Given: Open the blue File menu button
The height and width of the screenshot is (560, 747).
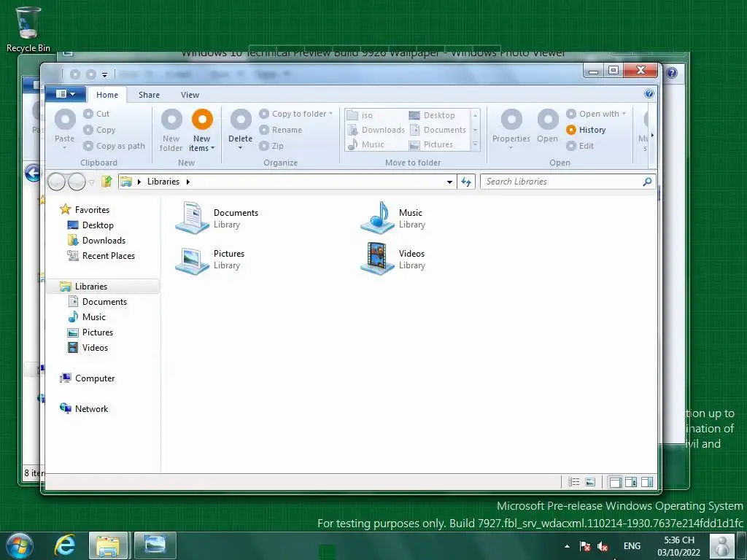Looking at the screenshot, I should pos(65,94).
